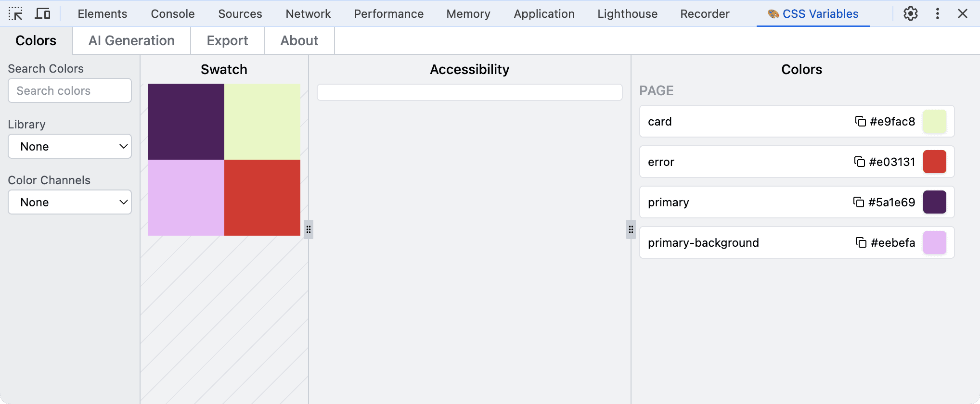Open DevTools settings gear
Viewport: 980px width, 404px height.
click(x=910, y=13)
